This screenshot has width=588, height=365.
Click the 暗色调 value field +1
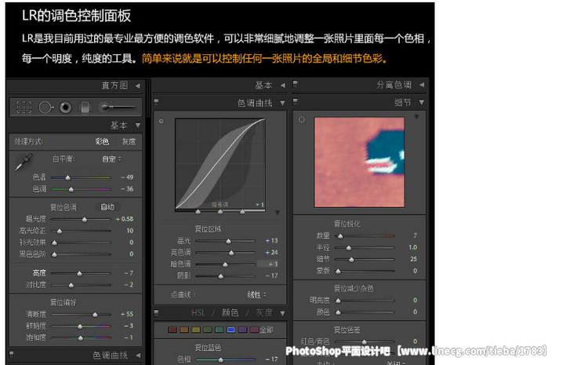(x=268, y=264)
